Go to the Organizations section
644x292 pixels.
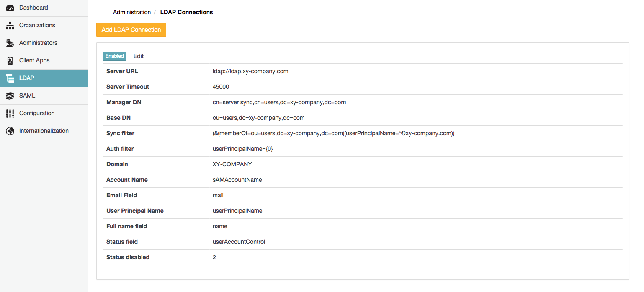pos(37,25)
